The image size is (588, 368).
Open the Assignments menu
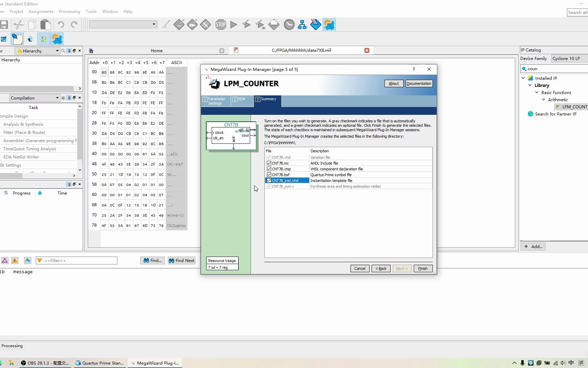(41, 12)
